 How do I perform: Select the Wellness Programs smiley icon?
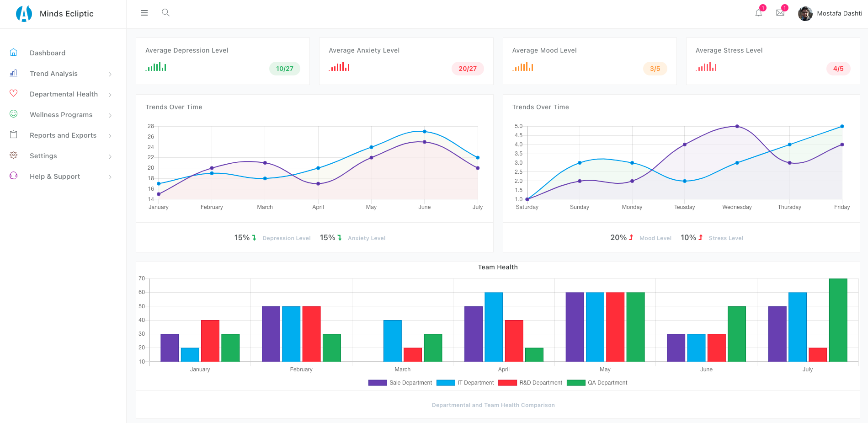14,114
